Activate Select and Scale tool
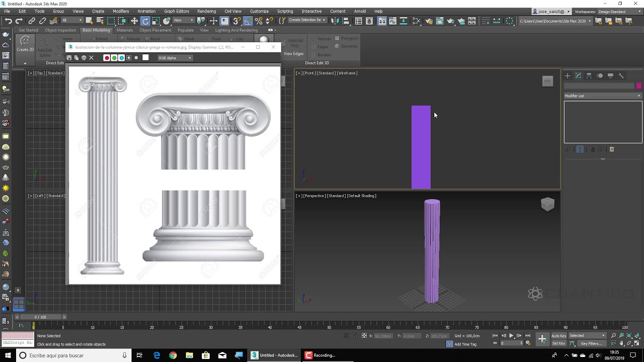This screenshot has width=644, height=362. 156,21
